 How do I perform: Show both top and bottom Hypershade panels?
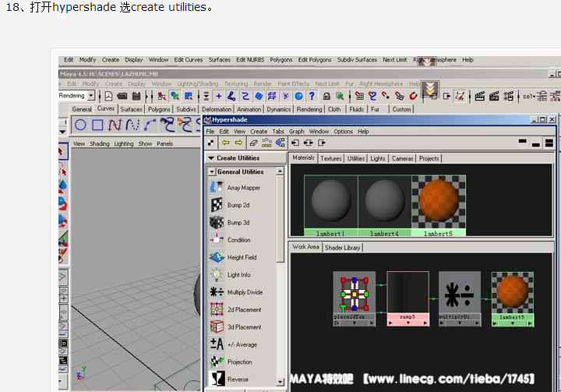pyautogui.click(x=549, y=143)
